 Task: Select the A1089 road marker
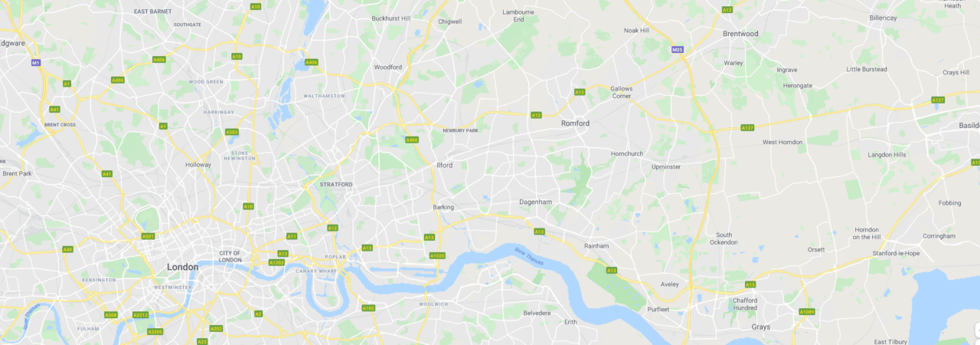pyautogui.click(x=807, y=312)
